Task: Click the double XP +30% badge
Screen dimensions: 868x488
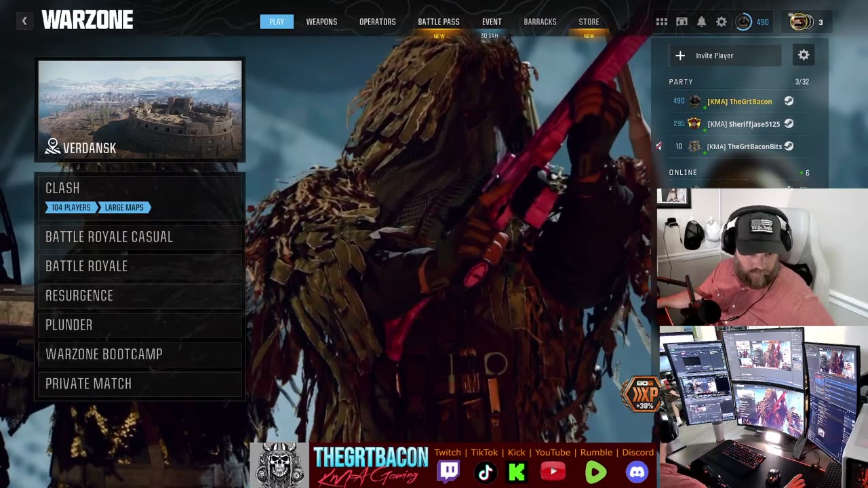Action: [642, 393]
